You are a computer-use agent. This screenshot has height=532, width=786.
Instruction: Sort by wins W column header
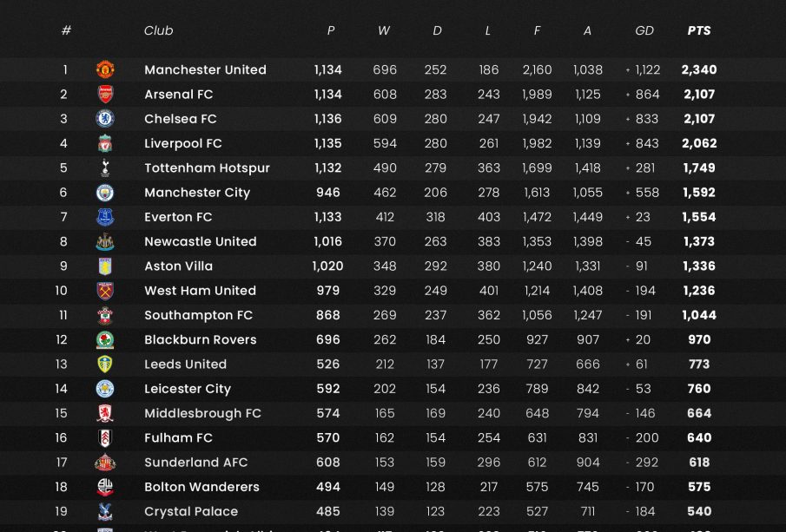[384, 30]
